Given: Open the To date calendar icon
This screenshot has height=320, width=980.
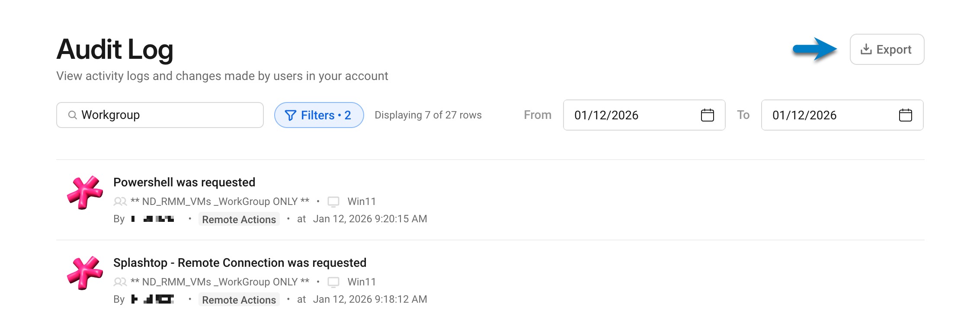Looking at the screenshot, I should pos(905,115).
